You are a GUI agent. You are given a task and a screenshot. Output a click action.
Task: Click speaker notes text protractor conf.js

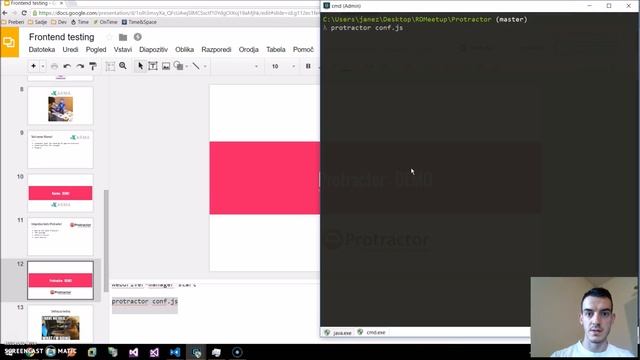point(144,302)
